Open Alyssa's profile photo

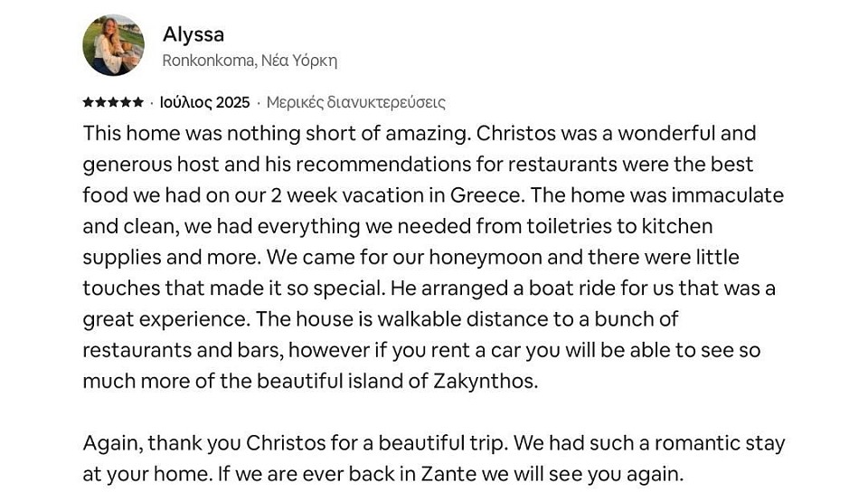tap(114, 45)
